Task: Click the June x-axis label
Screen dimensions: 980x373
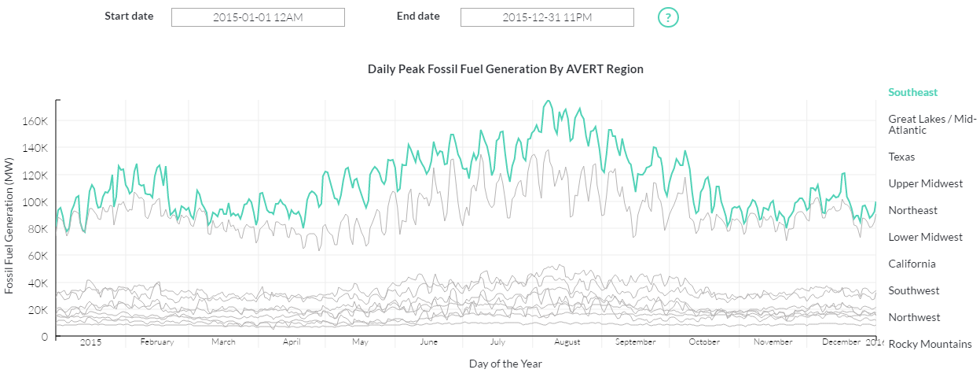Action: 429,342
